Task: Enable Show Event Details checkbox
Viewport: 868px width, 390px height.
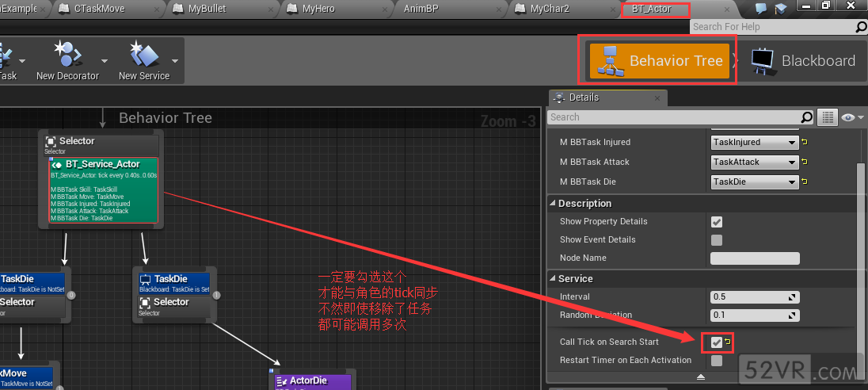Action: pyautogui.click(x=717, y=239)
